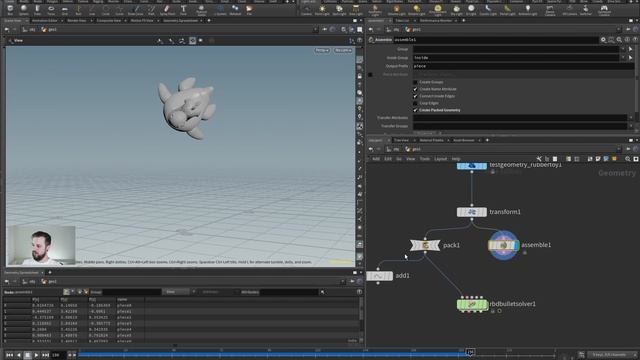Open the network editor Layout menu
Viewport: 640px width, 360px height.
coord(440,159)
